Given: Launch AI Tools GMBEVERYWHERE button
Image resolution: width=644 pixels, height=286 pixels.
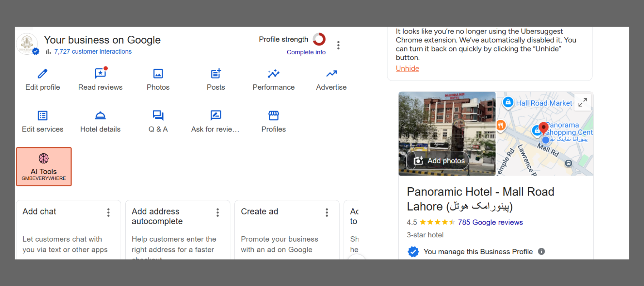Looking at the screenshot, I should [44, 167].
